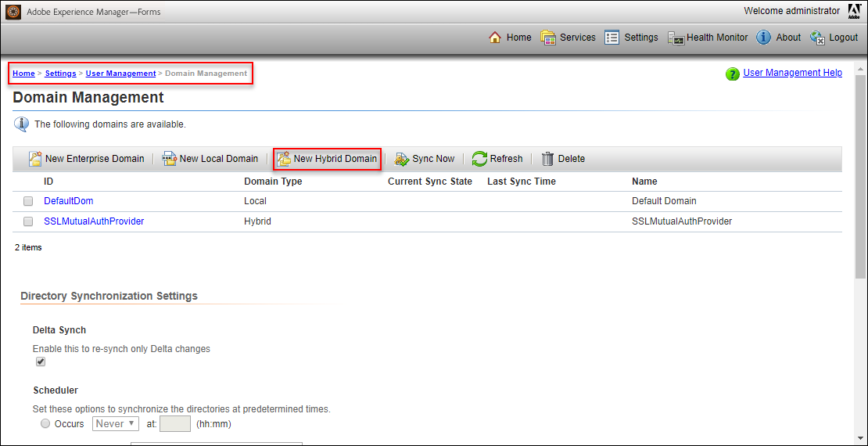Click the New Hybrid Domain label
The image size is (868, 446).
point(335,159)
